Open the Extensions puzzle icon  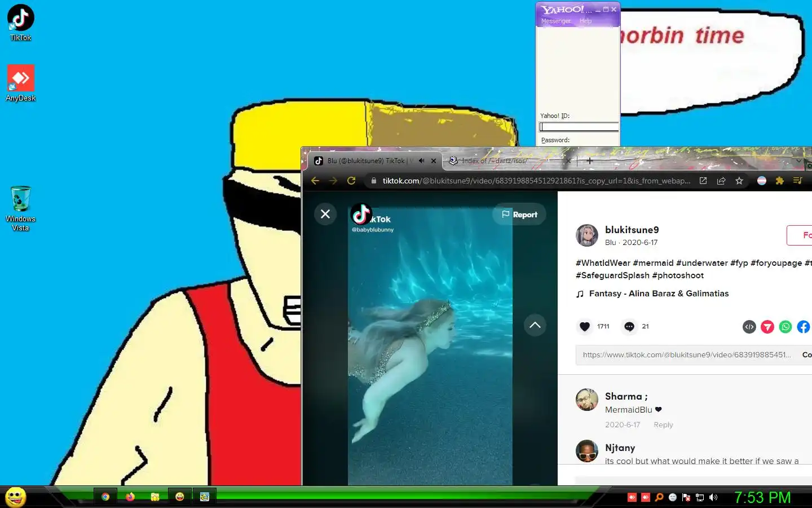click(x=780, y=181)
